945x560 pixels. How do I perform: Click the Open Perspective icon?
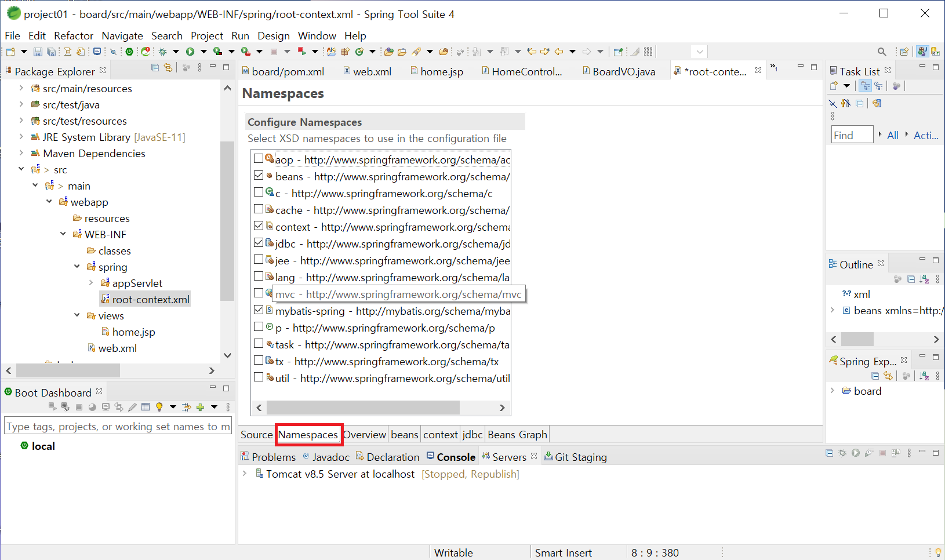click(x=903, y=52)
